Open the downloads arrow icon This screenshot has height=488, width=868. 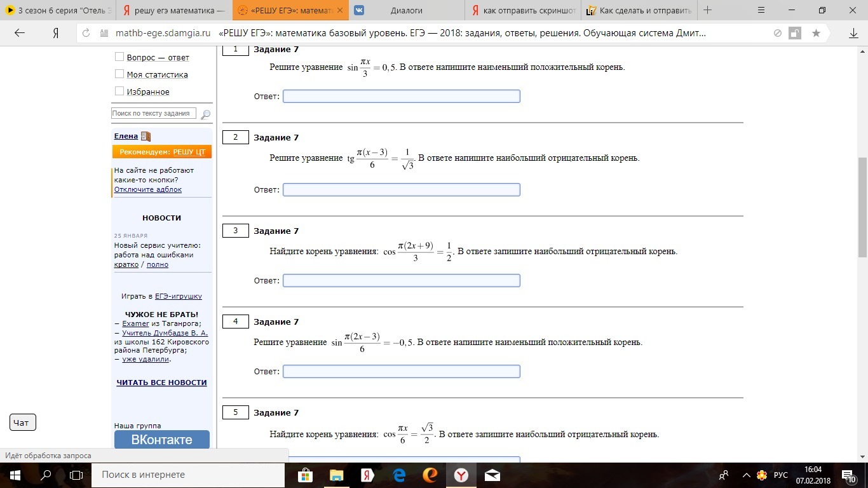point(853,33)
